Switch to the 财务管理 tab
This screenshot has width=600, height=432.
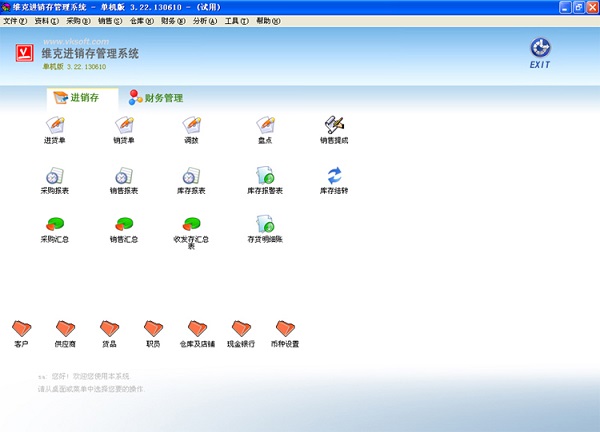pyautogui.click(x=156, y=98)
